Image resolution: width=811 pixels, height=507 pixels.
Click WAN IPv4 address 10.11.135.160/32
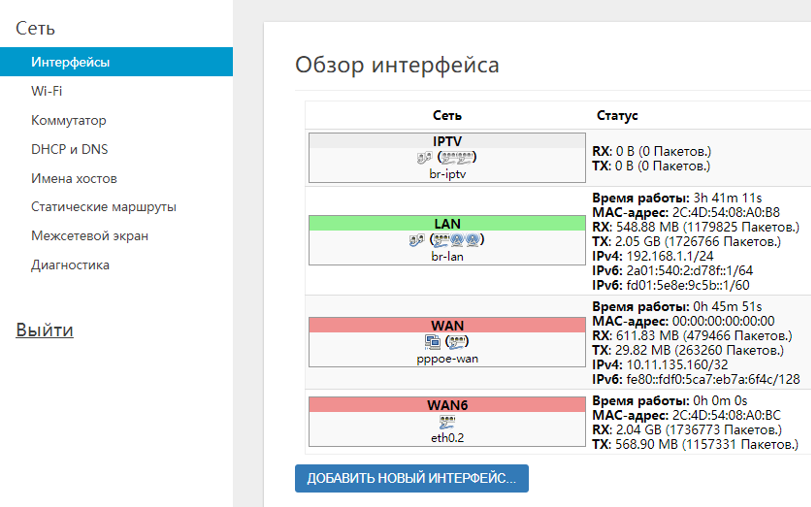click(x=677, y=365)
